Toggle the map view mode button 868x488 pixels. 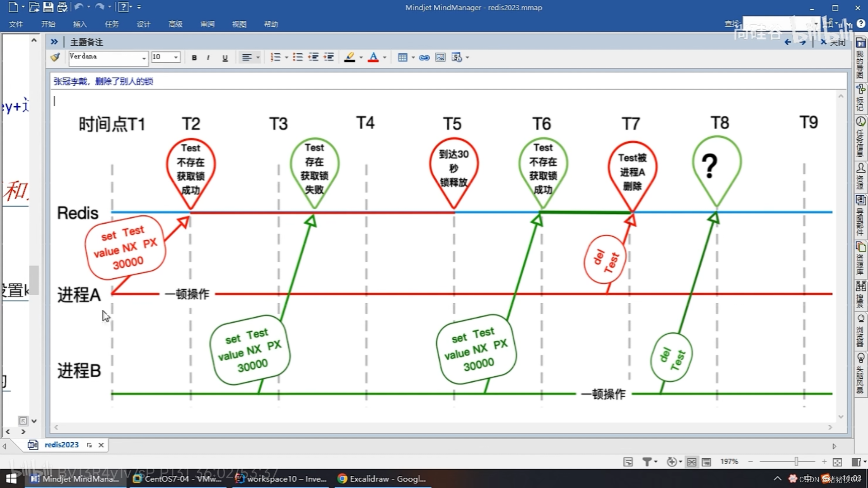[x=692, y=462]
